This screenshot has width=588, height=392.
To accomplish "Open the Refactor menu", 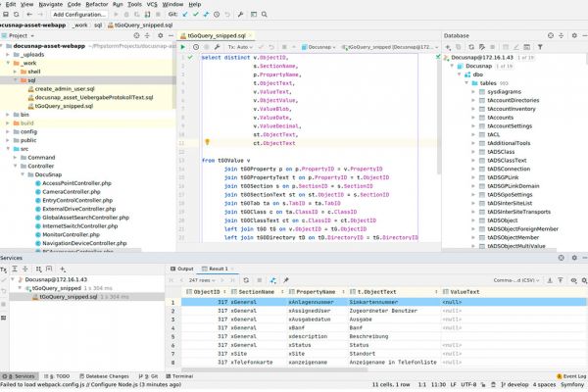I will pos(98,4).
